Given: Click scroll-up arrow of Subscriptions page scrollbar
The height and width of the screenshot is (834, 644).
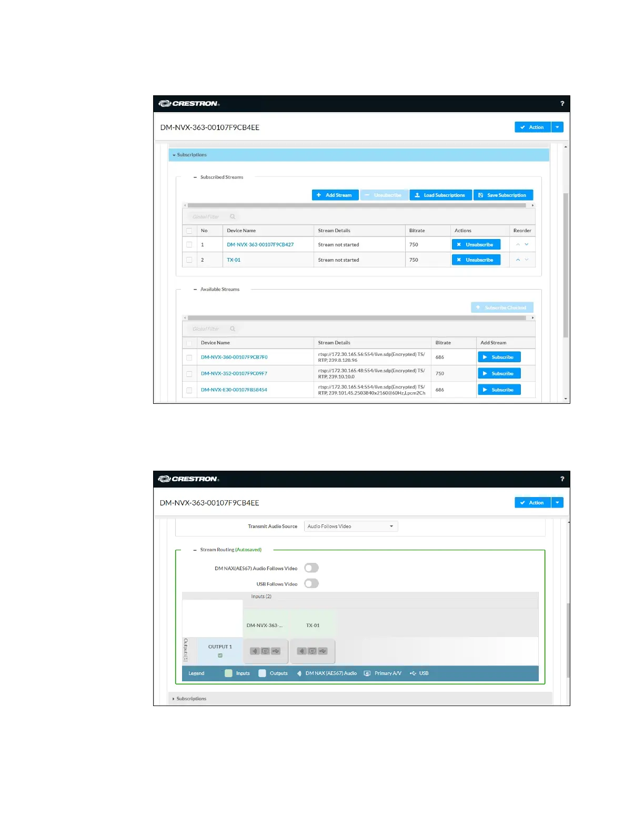Looking at the screenshot, I should [566, 147].
